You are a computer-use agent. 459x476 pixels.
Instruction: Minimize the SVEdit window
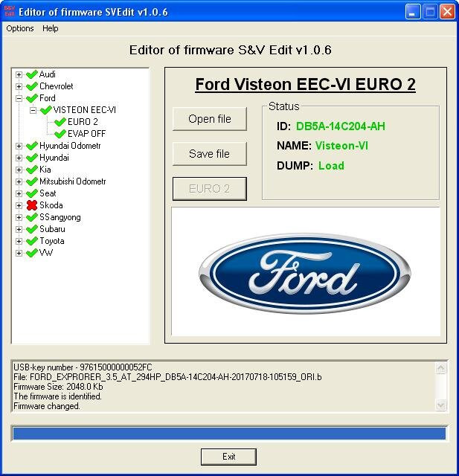pos(413,12)
